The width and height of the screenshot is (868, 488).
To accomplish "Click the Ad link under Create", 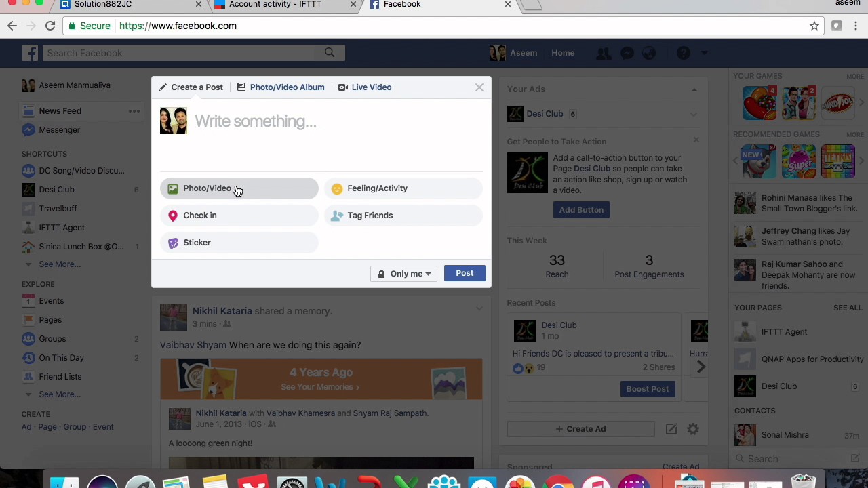I will (26, 427).
